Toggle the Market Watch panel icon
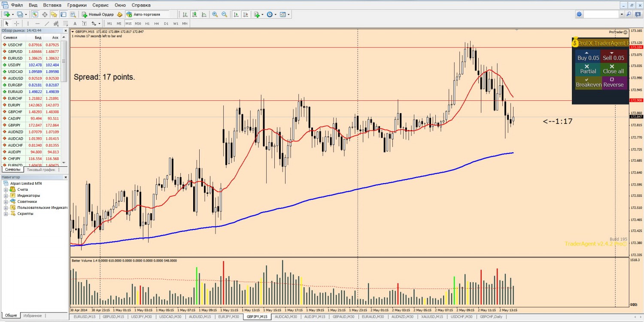 pos(35,14)
